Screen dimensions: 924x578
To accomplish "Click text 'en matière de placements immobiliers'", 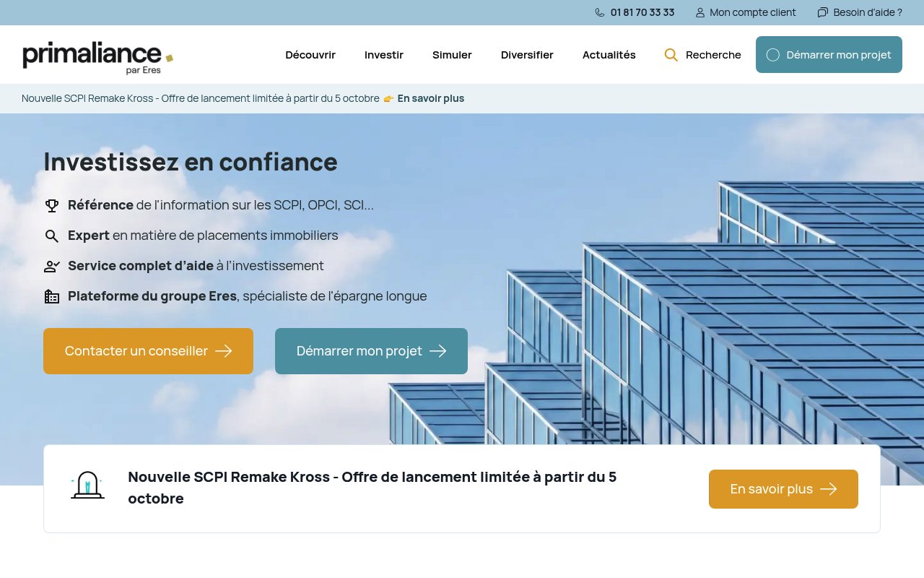I will tap(225, 236).
